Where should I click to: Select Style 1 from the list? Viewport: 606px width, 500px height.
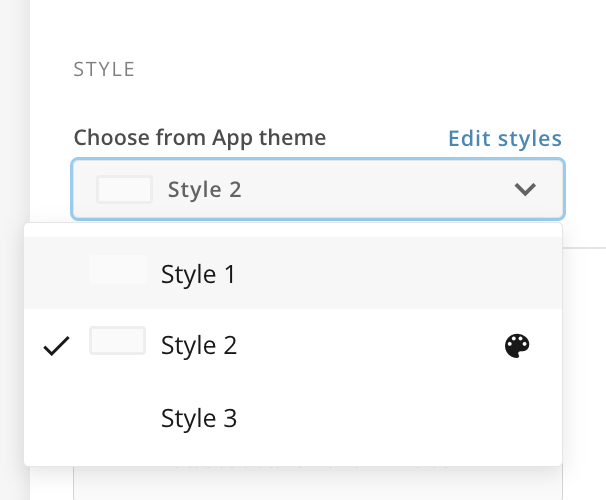point(198,274)
